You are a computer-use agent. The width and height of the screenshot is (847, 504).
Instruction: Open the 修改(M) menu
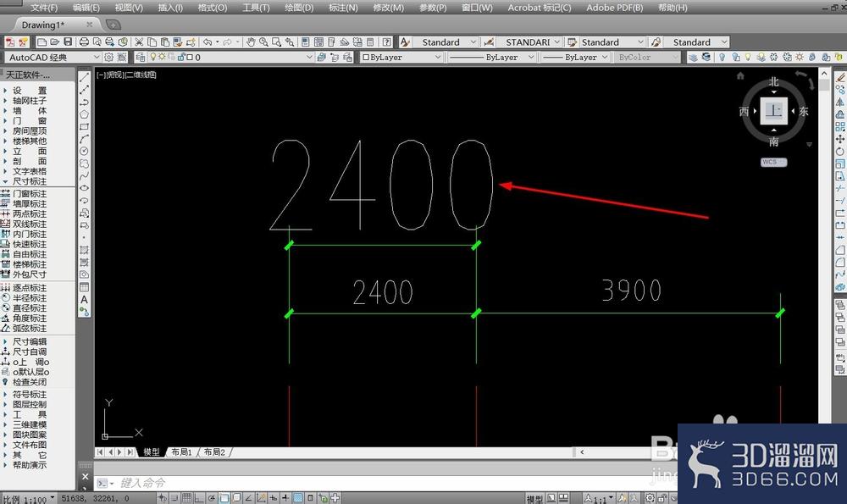click(388, 8)
